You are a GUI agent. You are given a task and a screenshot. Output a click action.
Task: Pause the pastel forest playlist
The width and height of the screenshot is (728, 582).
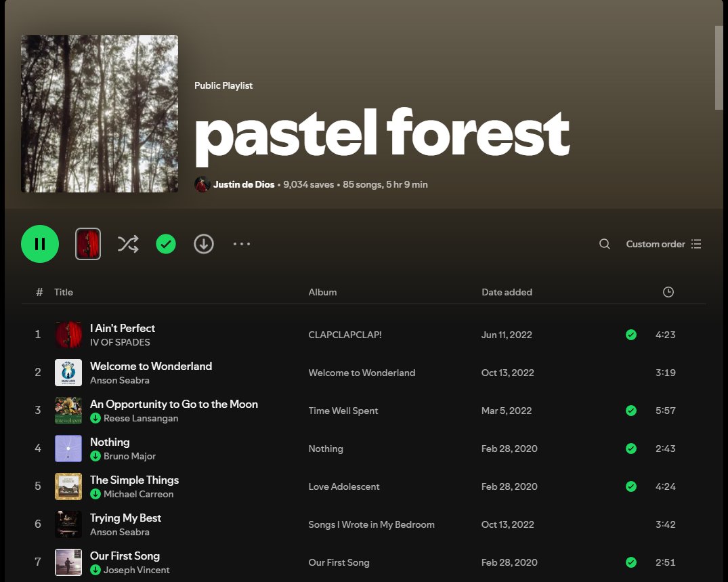pyautogui.click(x=40, y=244)
